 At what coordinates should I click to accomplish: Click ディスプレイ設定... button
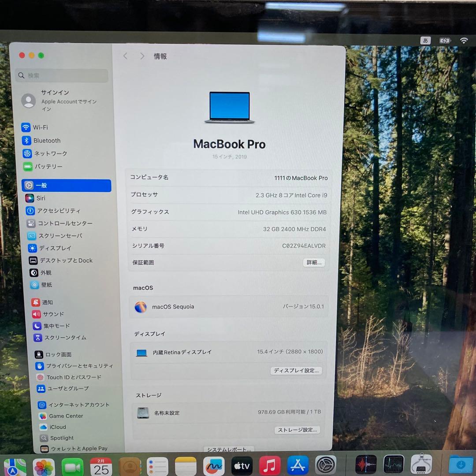[x=296, y=370]
